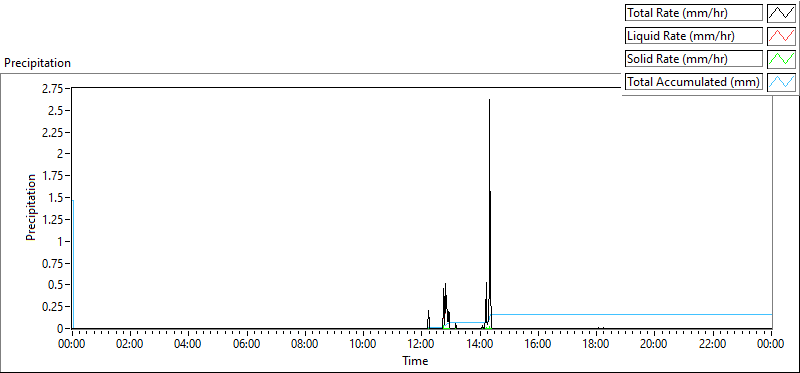Click the 10:00 time axis label

(363, 344)
